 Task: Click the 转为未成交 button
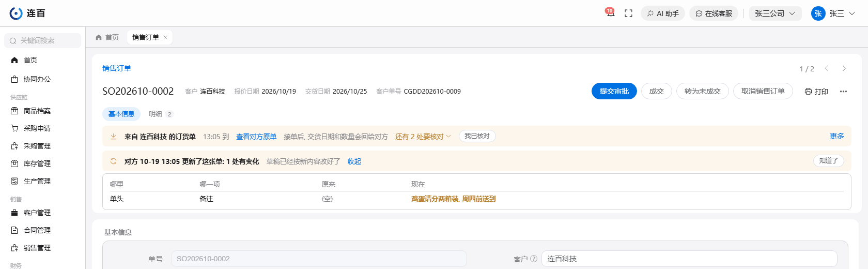coord(703,91)
